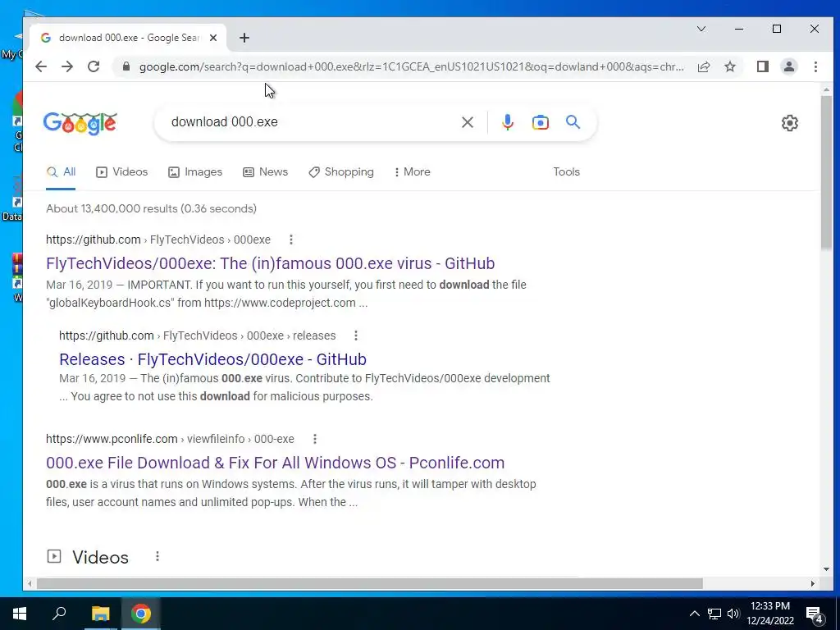Screen dimensions: 840x630
Task: Open File Explorer from taskbar
Action: [100, 614]
